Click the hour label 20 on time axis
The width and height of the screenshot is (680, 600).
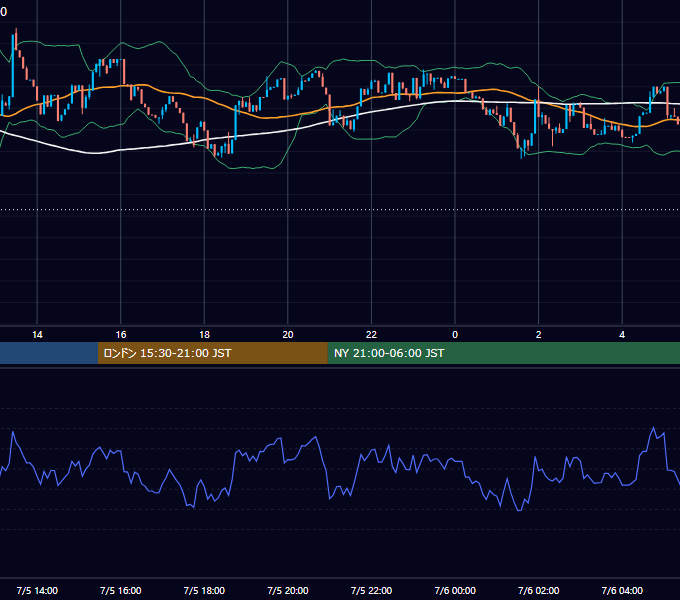288,335
